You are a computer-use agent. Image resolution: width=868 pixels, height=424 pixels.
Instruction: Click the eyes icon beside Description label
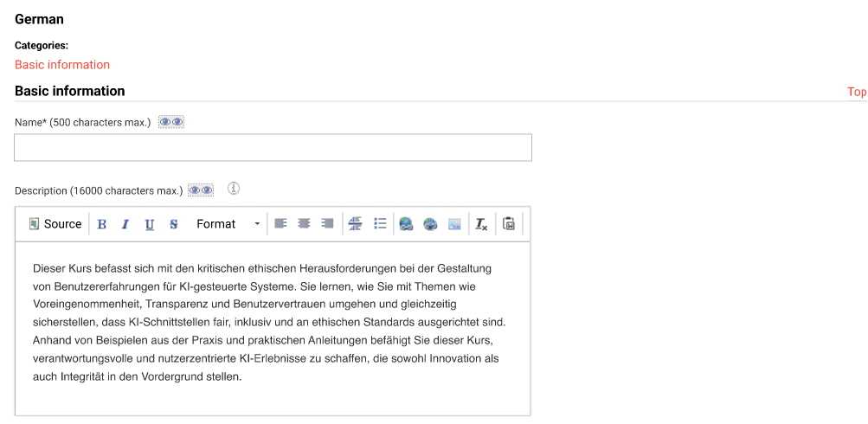pyautogui.click(x=201, y=190)
